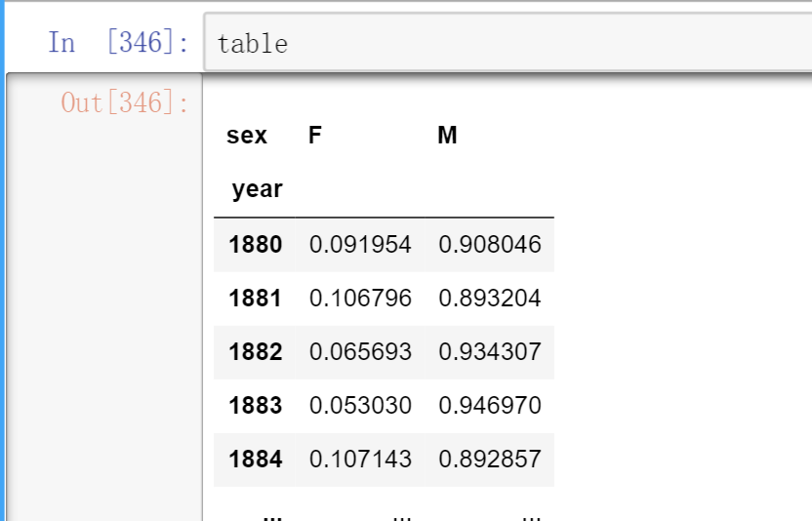Click the Out[346] output prompt area
812x521 pixels.
pyautogui.click(x=125, y=102)
